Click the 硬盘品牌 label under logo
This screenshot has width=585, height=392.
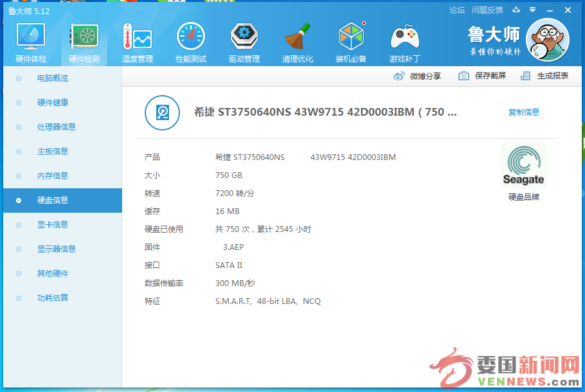click(524, 197)
